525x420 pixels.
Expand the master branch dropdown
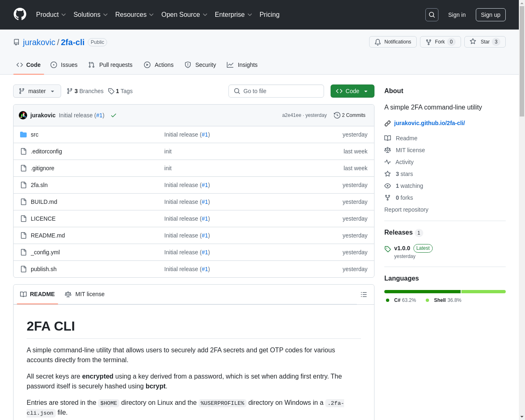pyautogui.click(x=37, y=91)
